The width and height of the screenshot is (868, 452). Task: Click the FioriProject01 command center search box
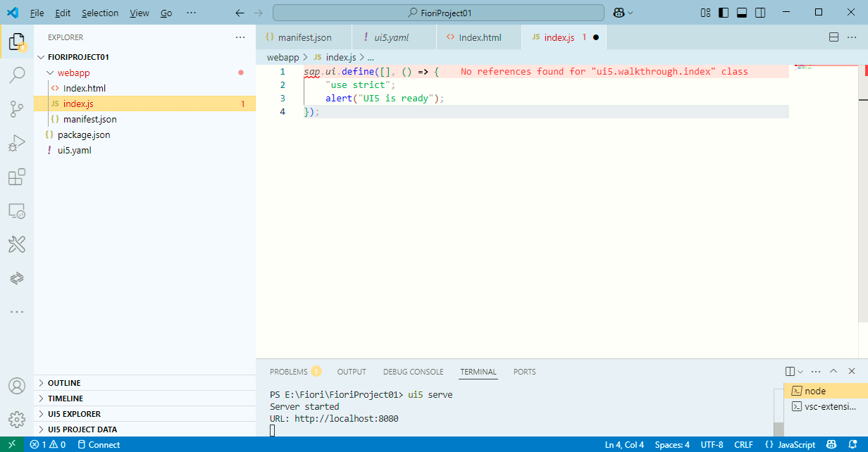pos(438,13)
